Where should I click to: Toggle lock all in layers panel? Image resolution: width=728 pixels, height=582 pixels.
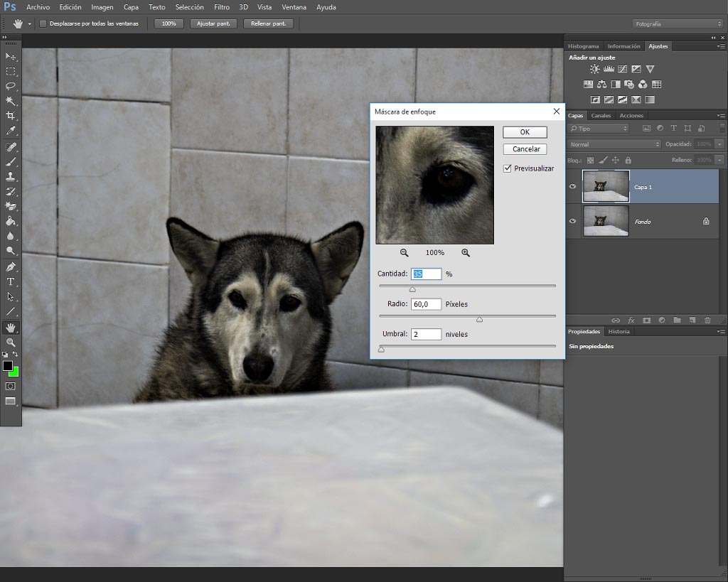click(628, 160)
